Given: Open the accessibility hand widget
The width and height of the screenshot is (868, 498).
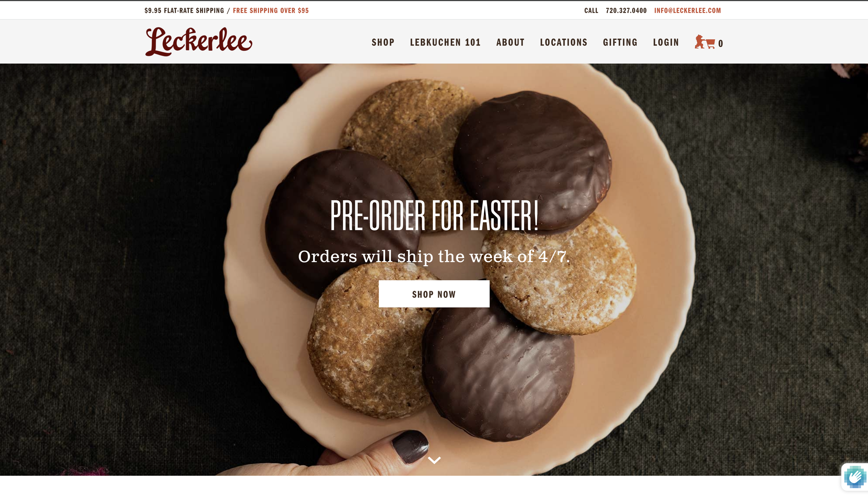Looking at the screenshot, I should [855, 477].
